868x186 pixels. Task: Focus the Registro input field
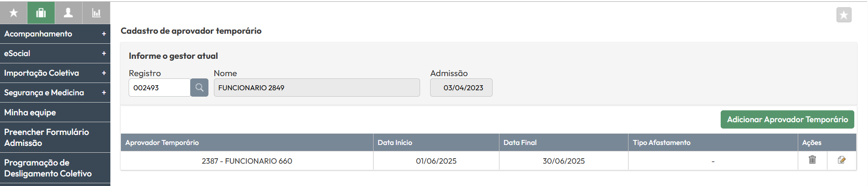click(x=160, y=88)
